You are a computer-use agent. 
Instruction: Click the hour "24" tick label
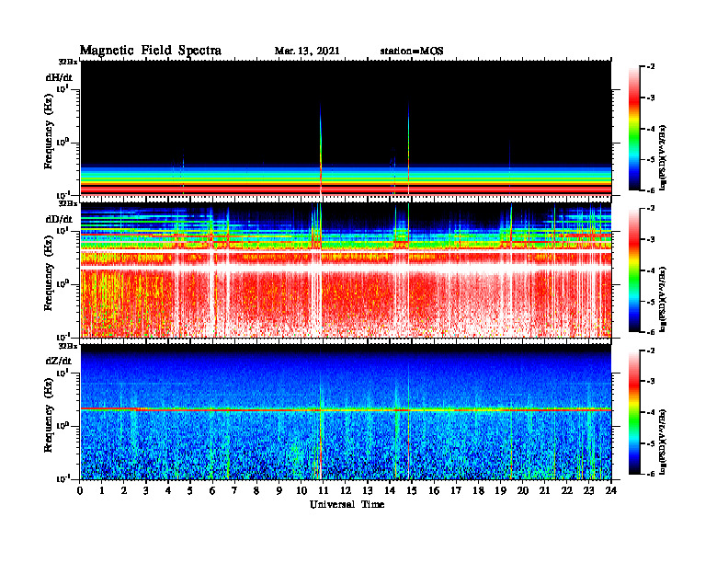[611, 491]
